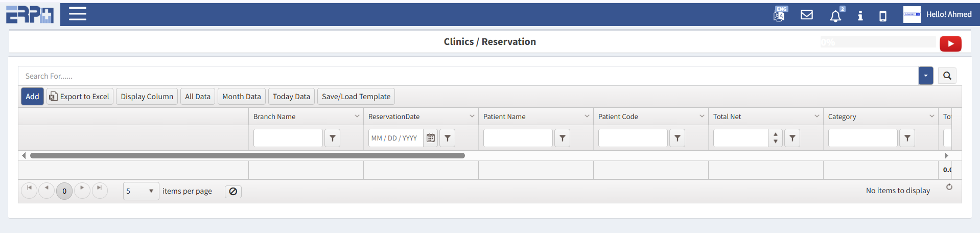Click the magnifier search button
The width and height of the screenshot is (980, 233).
tap(947, 76)
